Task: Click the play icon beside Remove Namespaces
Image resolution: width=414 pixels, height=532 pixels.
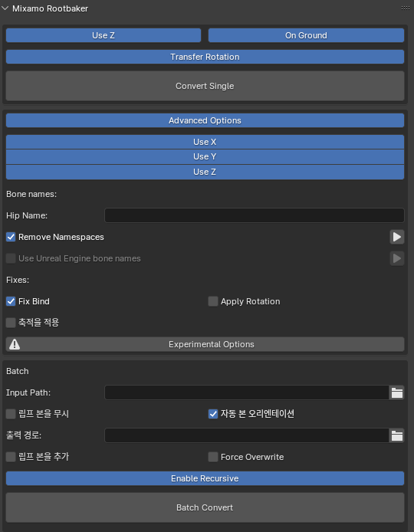Action: click(396, 237)
